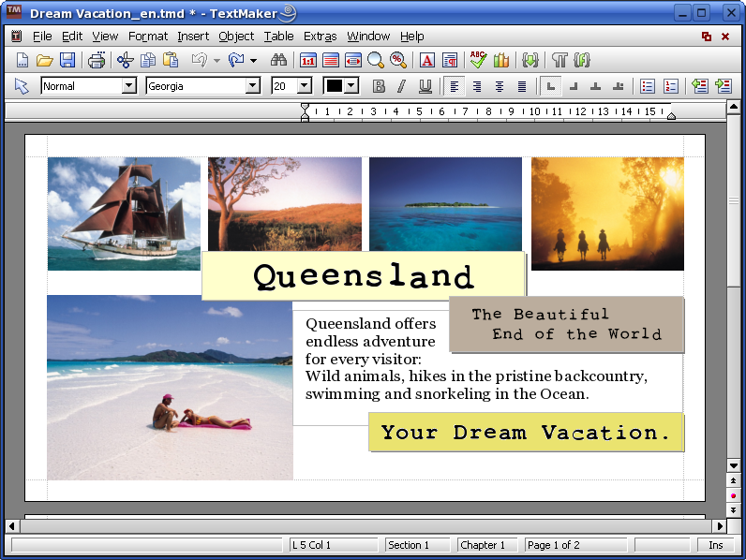Viewport: 746px width, 560px height.
Task: Expand the Georgia font dropdown
Action: coord(253,86)
